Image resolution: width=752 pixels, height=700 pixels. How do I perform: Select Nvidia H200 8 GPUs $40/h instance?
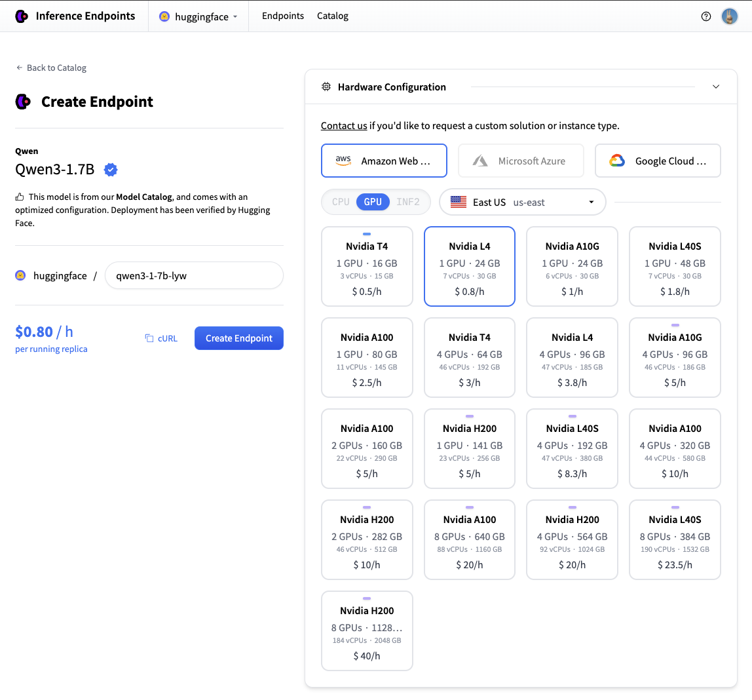coord(367,631)
